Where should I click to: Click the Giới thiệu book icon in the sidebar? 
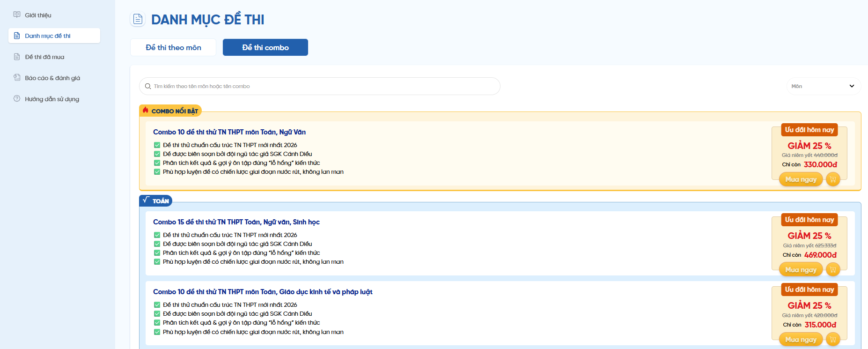point(17,15)
